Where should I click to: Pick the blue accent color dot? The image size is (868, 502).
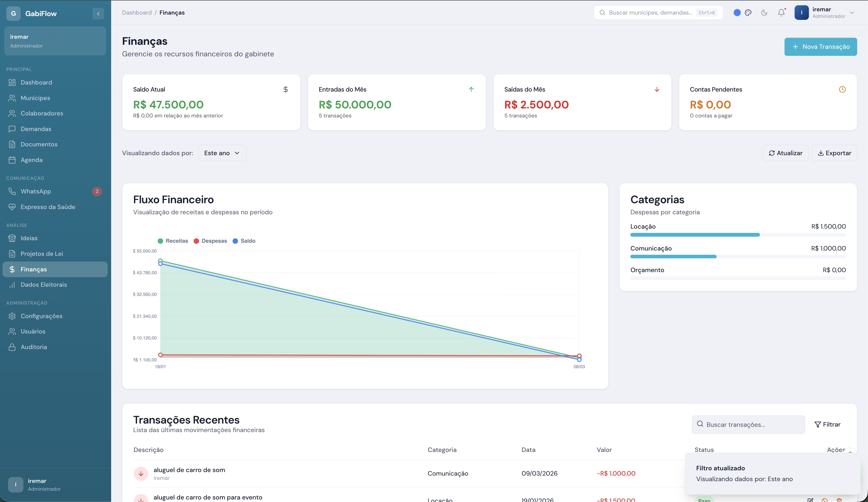[x=737, y=13]
